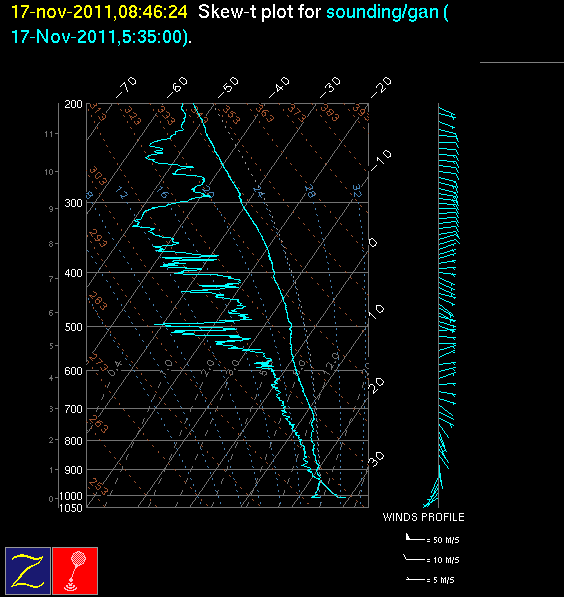Click the 400 pressure level label
Viewport: 564px width, 597px height.
pos(73,273)
